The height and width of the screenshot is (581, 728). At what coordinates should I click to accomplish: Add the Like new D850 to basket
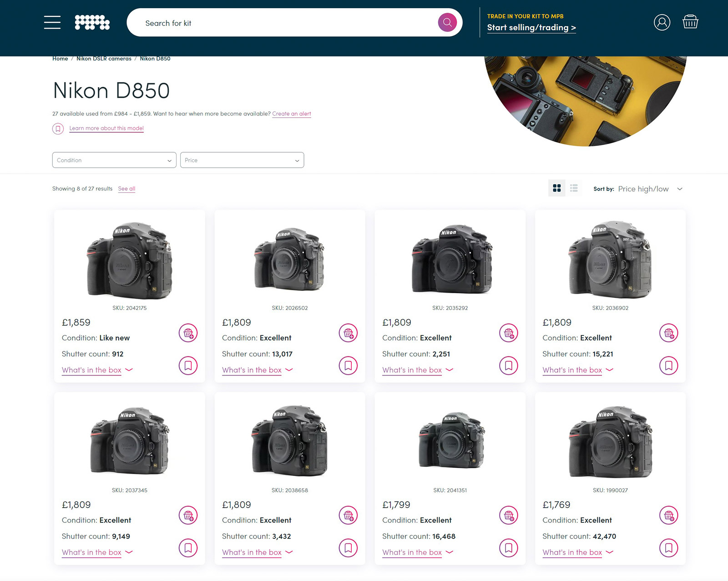tap(188, 333)
